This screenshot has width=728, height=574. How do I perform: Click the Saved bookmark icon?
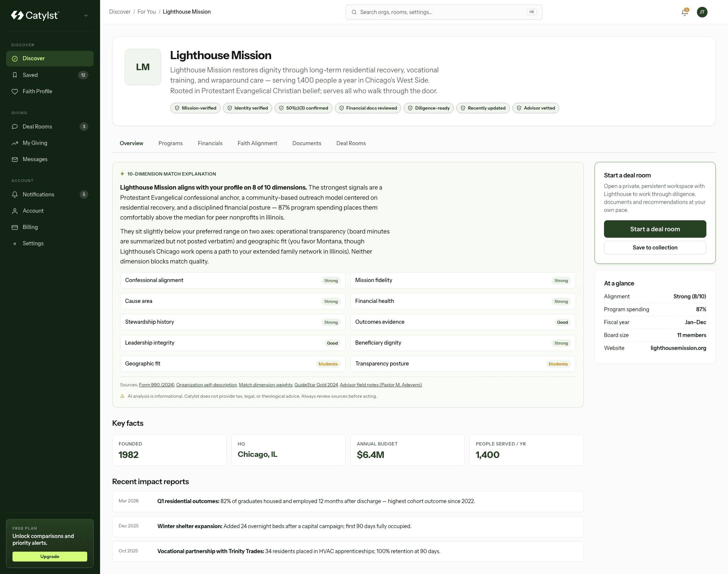pos(15,75)
